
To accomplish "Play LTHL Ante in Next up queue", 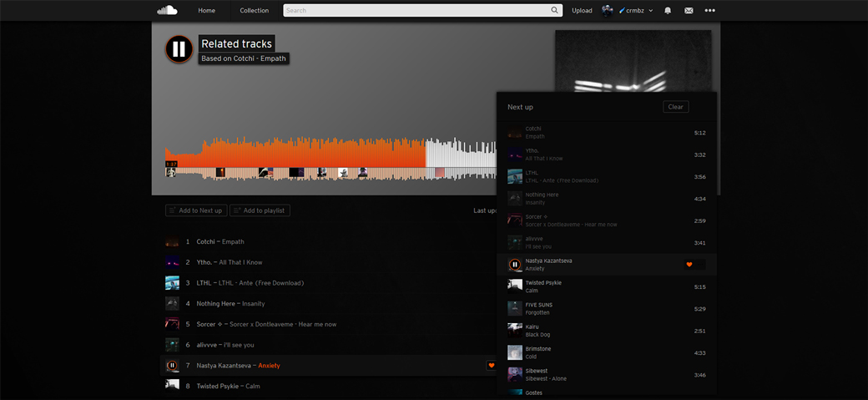I will (x=607, y=177).
